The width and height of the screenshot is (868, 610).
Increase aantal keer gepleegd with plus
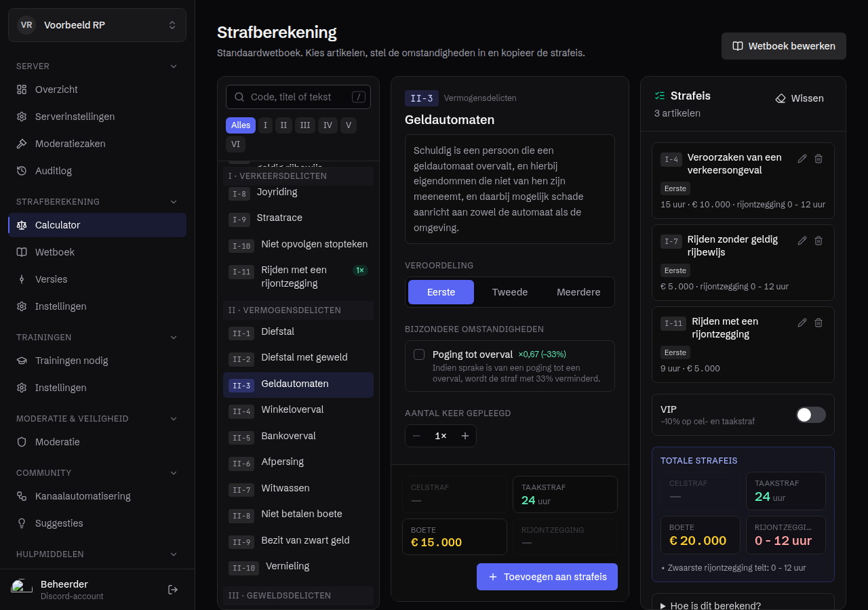[x=465, y=436]
